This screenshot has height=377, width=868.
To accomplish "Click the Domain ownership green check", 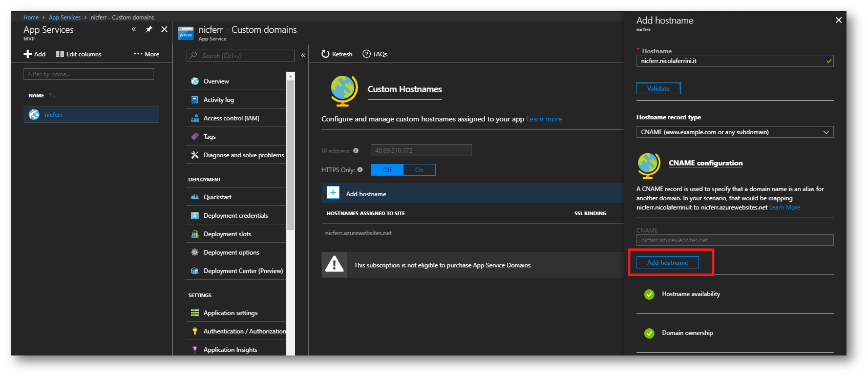I will (x=649, y=333).
